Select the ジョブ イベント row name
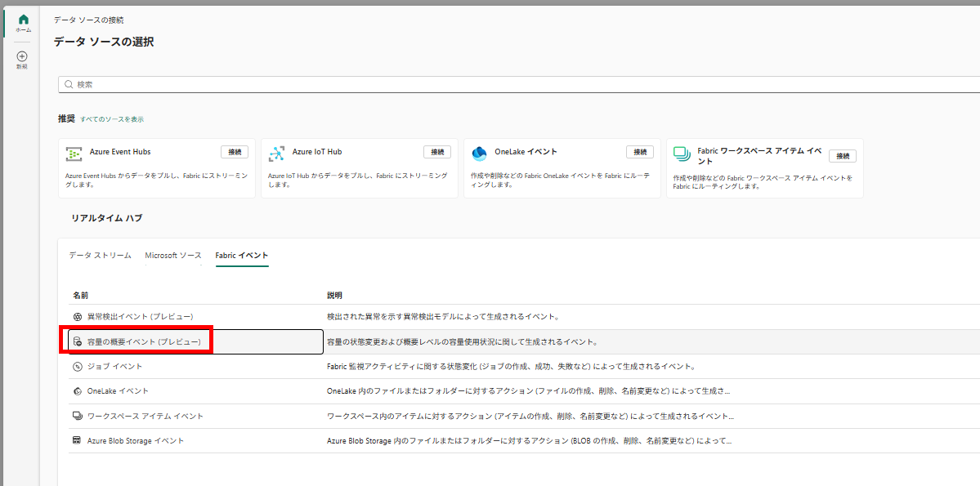Viewport: 980px width, 486px height. point(115,366)
